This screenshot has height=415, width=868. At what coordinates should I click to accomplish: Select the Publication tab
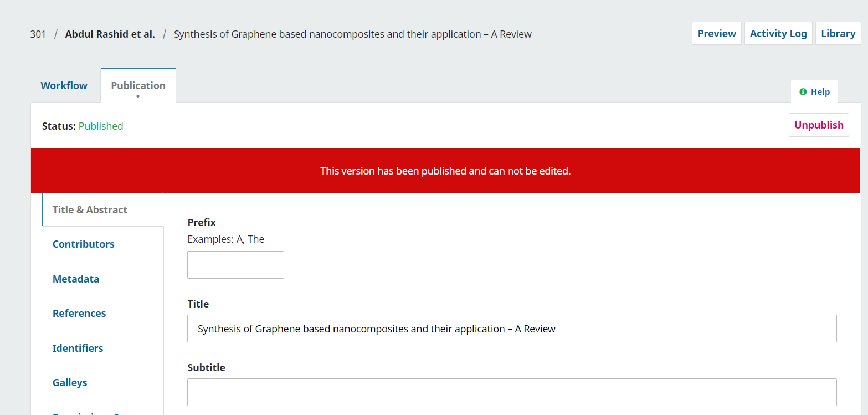point(138,86)
